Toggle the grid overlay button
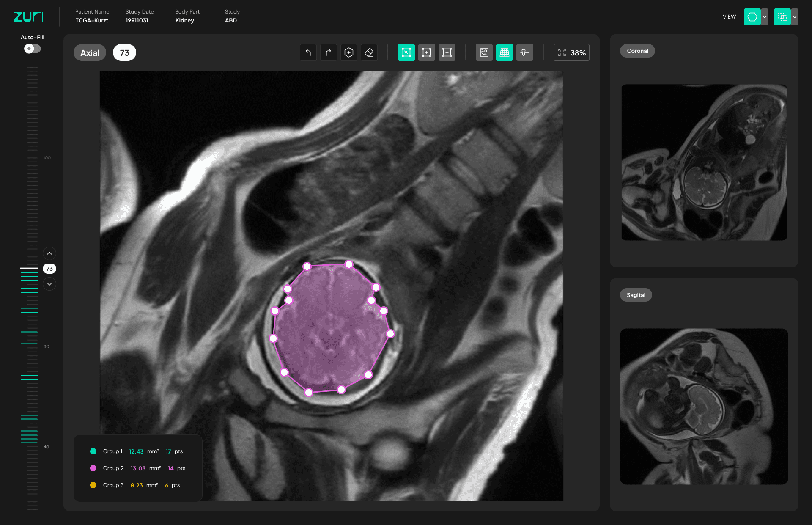This screenshot has height=525, width=812. [505, 52]
